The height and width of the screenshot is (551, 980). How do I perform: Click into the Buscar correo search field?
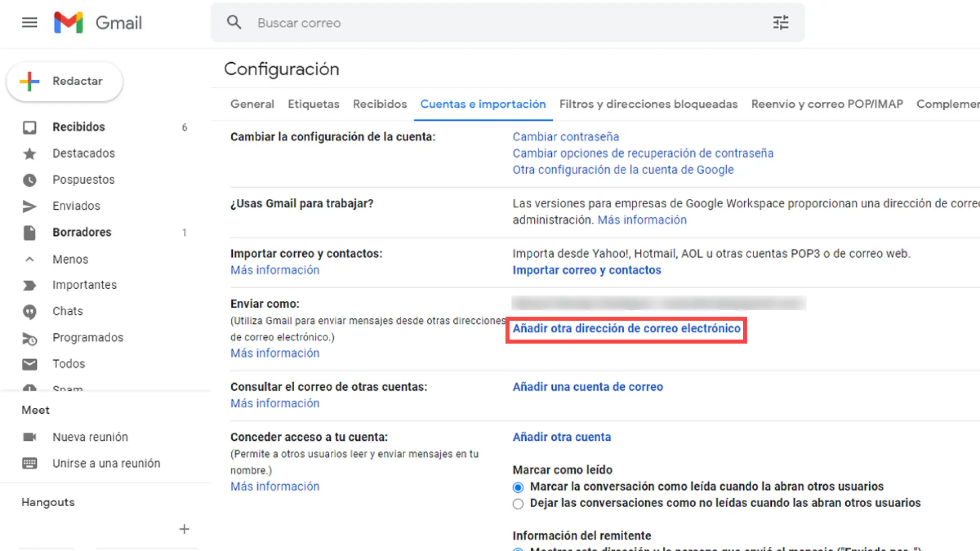coord(505,23)
